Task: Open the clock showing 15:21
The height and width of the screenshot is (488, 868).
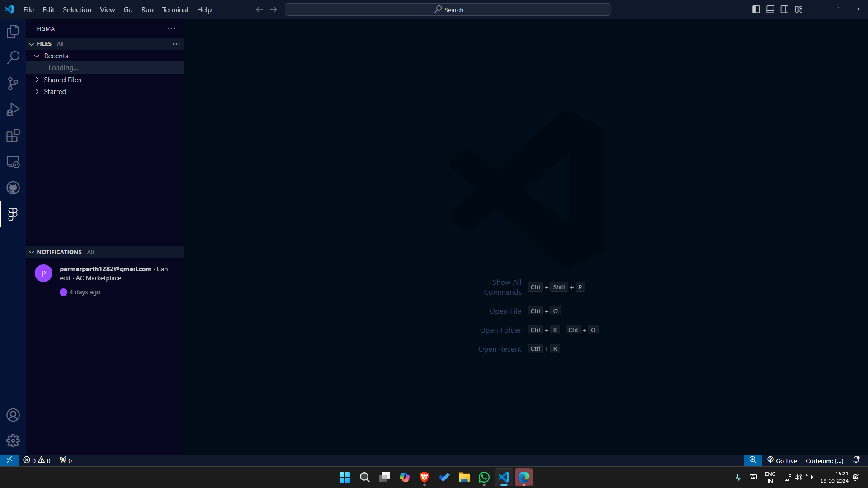Action: pos(835,477)
